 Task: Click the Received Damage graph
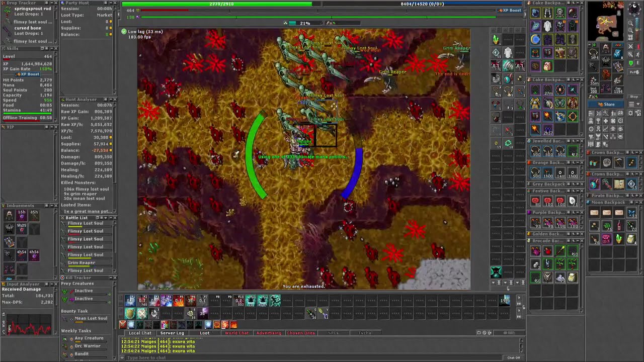pos(29,323)
